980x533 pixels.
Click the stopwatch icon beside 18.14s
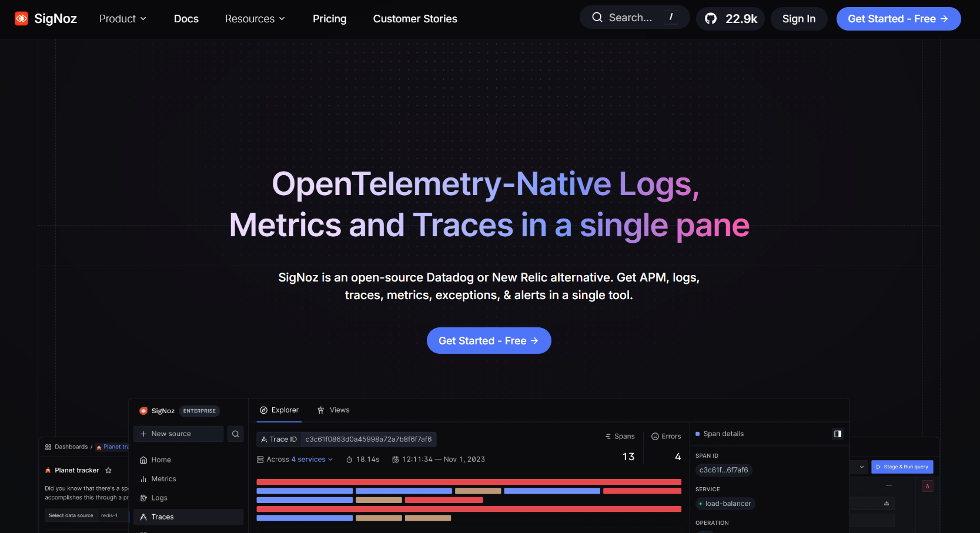349,460
